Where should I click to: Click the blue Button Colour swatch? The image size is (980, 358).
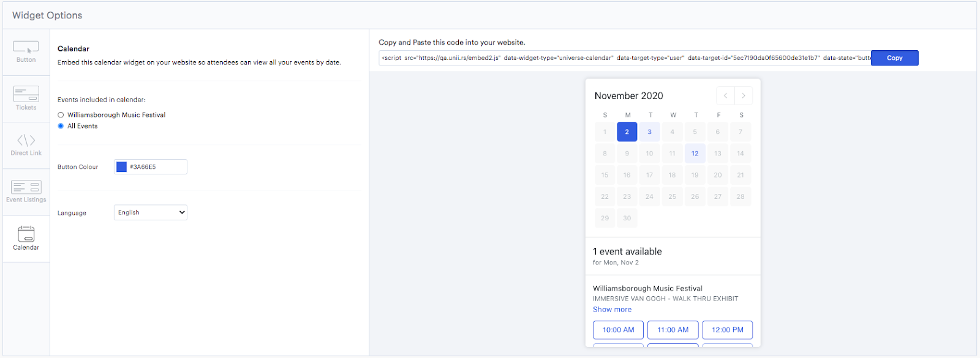point(121,167)
